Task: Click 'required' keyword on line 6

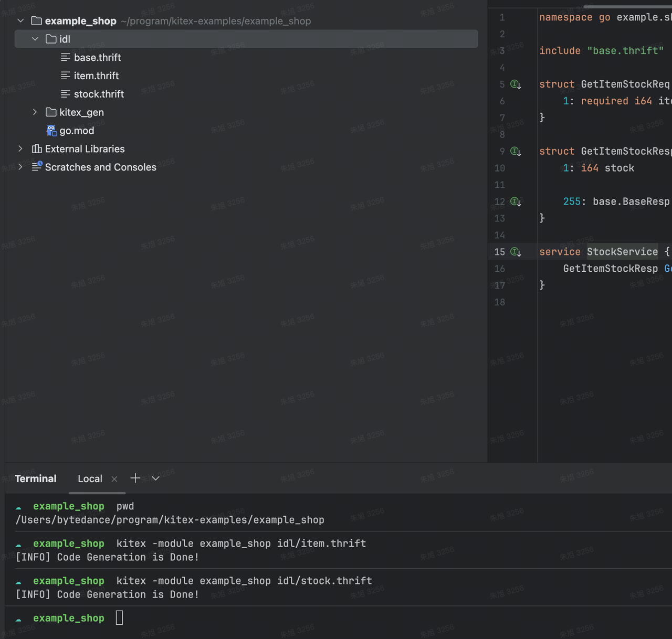Action: pyautogui.click(x=604, y=101)
